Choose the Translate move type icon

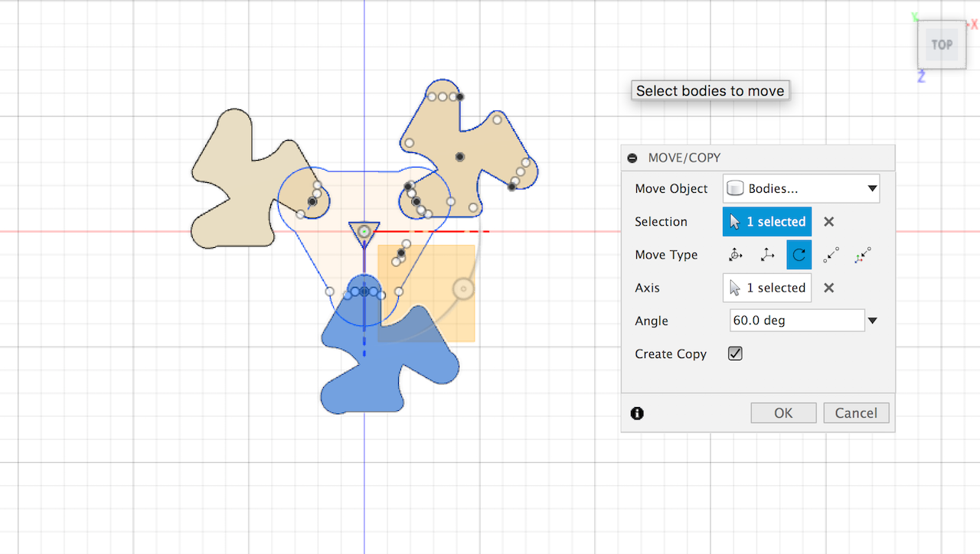pos(767,255)
